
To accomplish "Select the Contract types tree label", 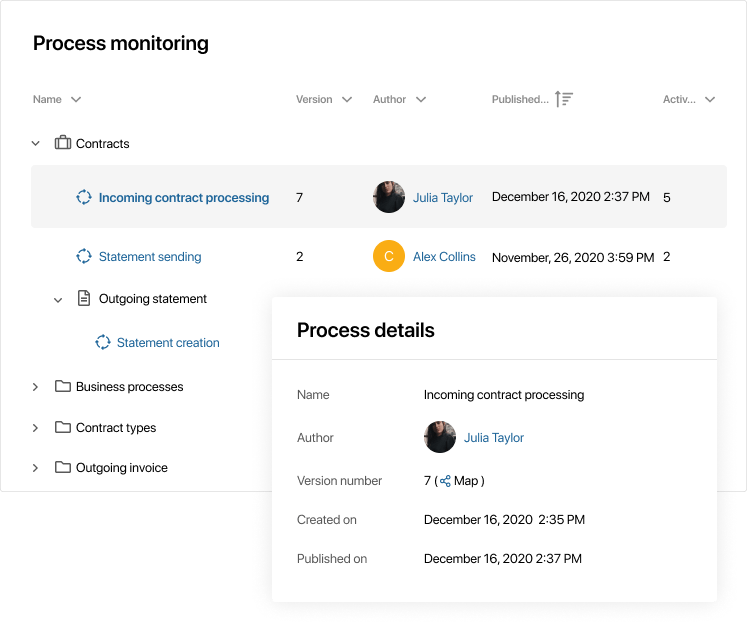I will [116, 427].
